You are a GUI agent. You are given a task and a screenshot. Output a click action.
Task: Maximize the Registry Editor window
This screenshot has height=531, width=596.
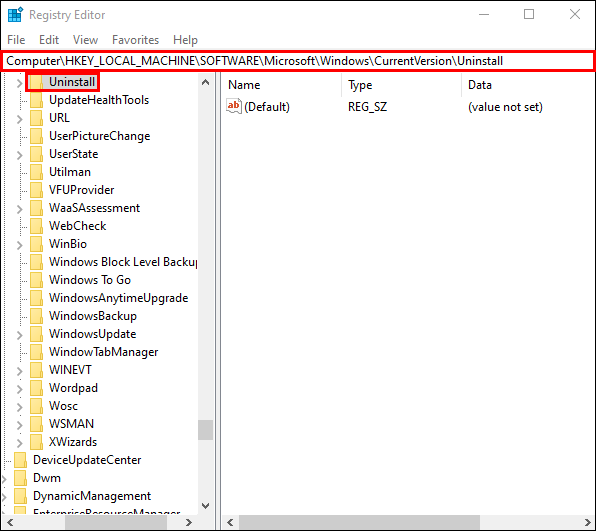[529, 14]
